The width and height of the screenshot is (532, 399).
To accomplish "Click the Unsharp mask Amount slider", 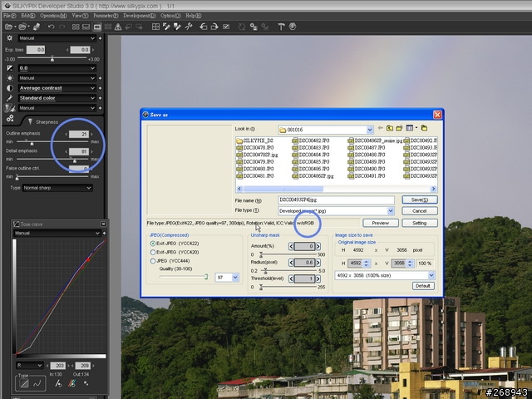I will 289,254.
